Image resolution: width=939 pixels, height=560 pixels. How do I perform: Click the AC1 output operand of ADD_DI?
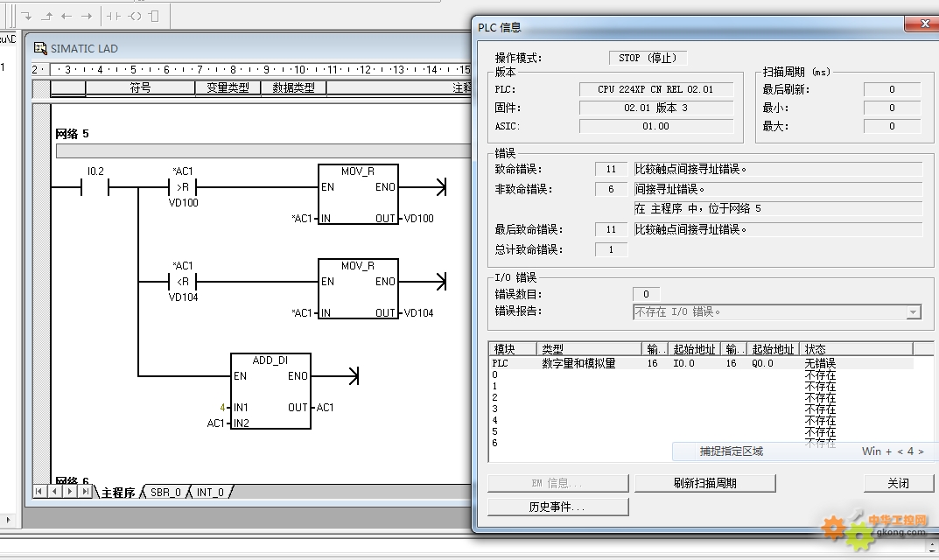(326, 407)
